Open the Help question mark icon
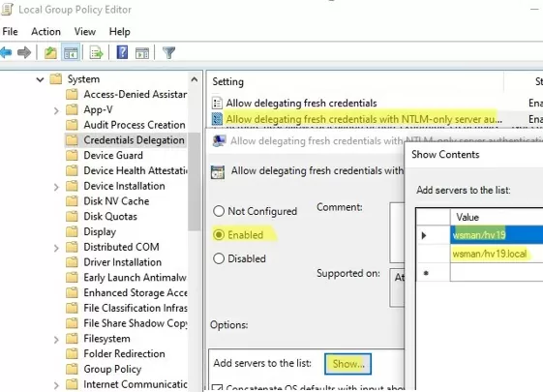Viewport: 543px width, 392px height. click(122, 52)
